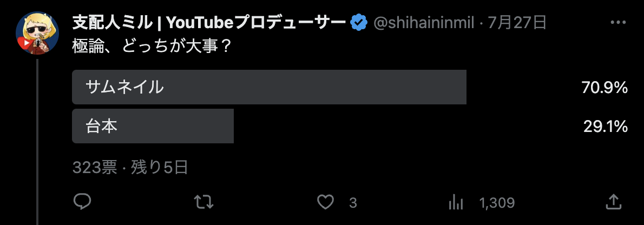Share the post via upload arrow icon

click(x=613, y=202)
